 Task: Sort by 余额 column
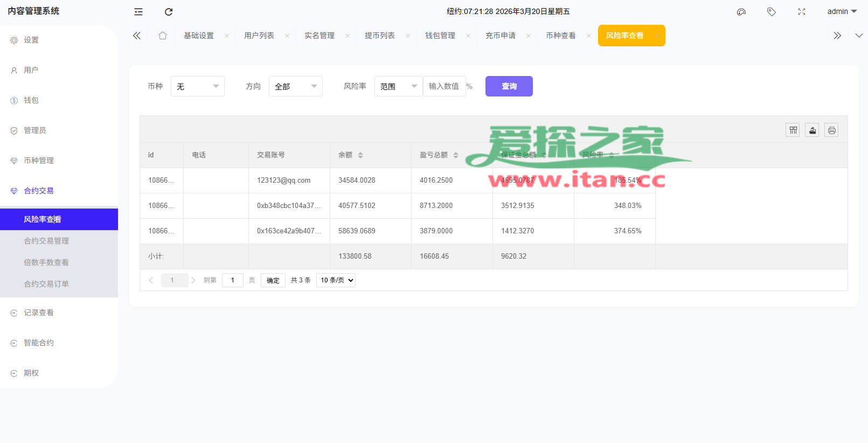(360, 155)
